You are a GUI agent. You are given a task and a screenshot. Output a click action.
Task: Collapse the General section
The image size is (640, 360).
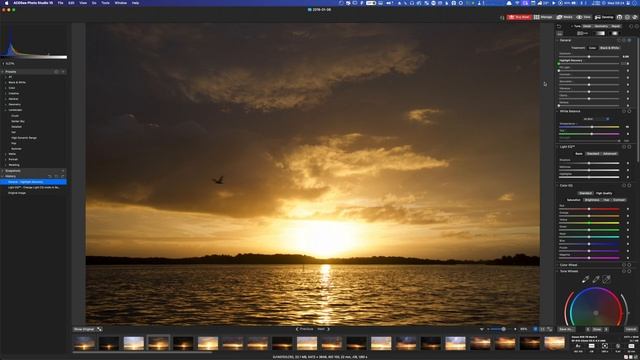[x=557, y=40]
